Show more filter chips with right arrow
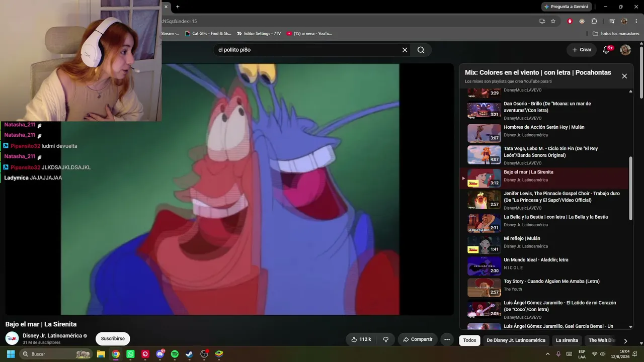The width and height of the screenshot is (644, 362). click(625, 340)
